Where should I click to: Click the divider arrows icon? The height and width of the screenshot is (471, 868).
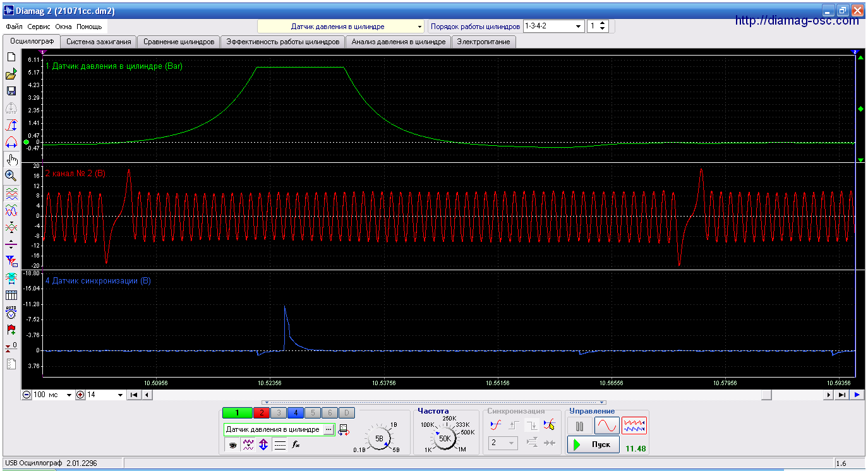[x=11, y=244]
